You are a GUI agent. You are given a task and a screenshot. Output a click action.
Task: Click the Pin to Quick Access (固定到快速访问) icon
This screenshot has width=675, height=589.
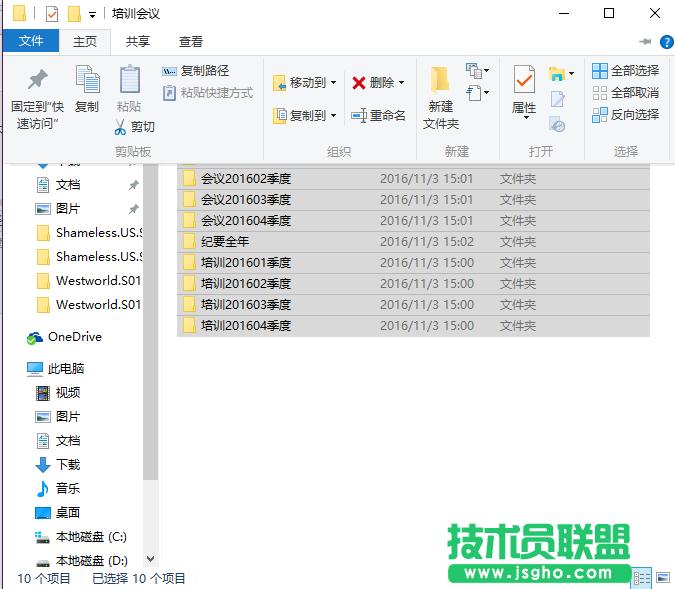[x=37, y=82]
